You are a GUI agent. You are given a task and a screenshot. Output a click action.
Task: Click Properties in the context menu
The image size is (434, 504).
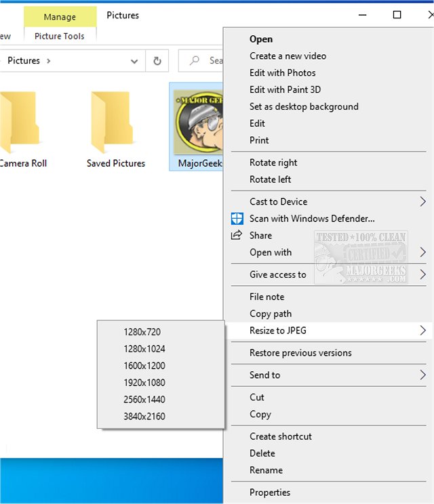(269, 492)
